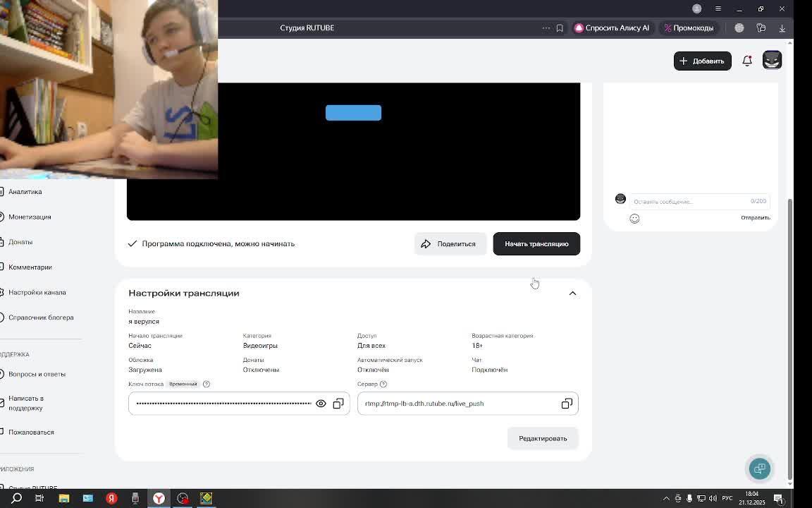Open the three-dots page menu
The width and height of the screenshot is (812, 508).
click(x=546, y=28)
